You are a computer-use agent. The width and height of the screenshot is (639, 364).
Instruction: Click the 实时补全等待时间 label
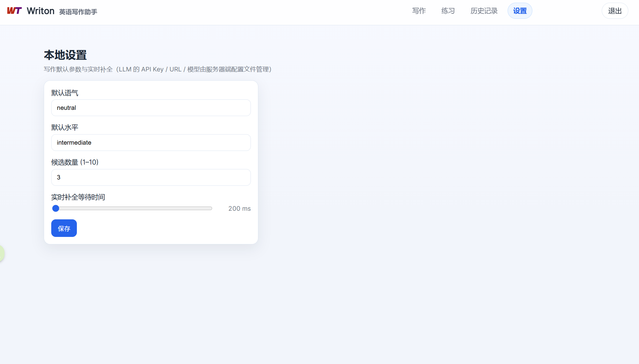[x=78, y=197]
